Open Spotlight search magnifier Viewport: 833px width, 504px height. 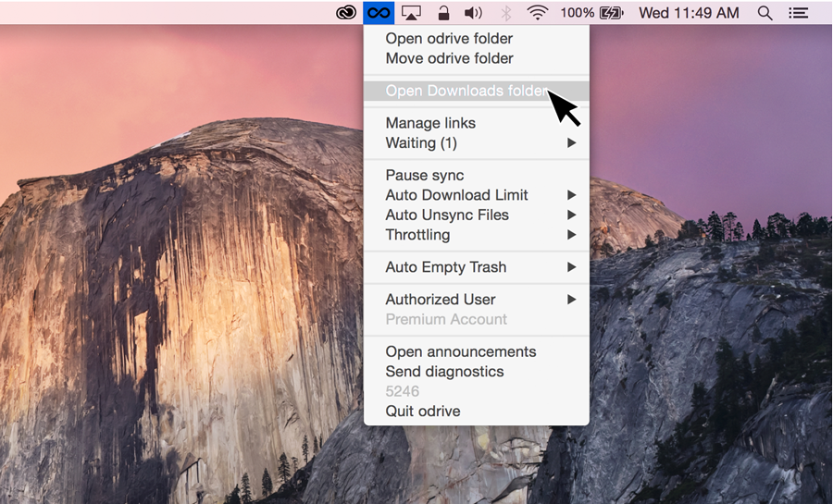[765, 13]
